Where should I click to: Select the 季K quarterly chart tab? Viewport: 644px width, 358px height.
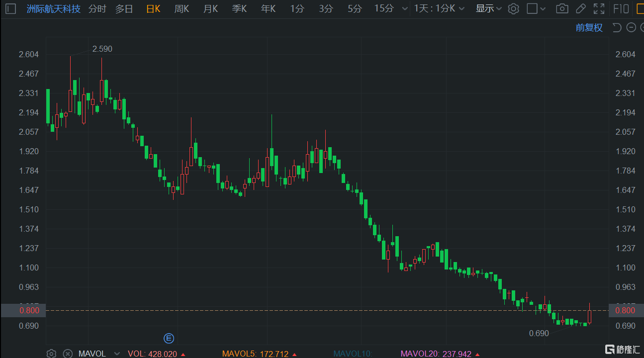240,8
